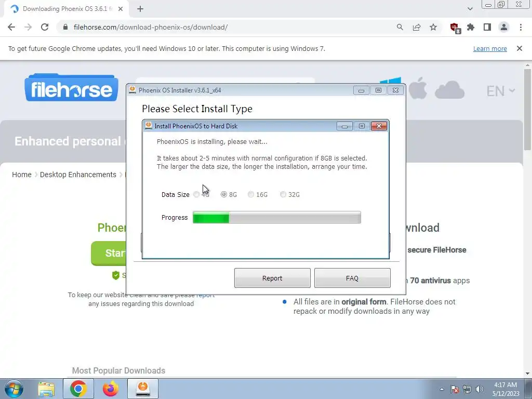532x399 pixels.
Task: Open the network tray icon
Action: click(467, 390)
